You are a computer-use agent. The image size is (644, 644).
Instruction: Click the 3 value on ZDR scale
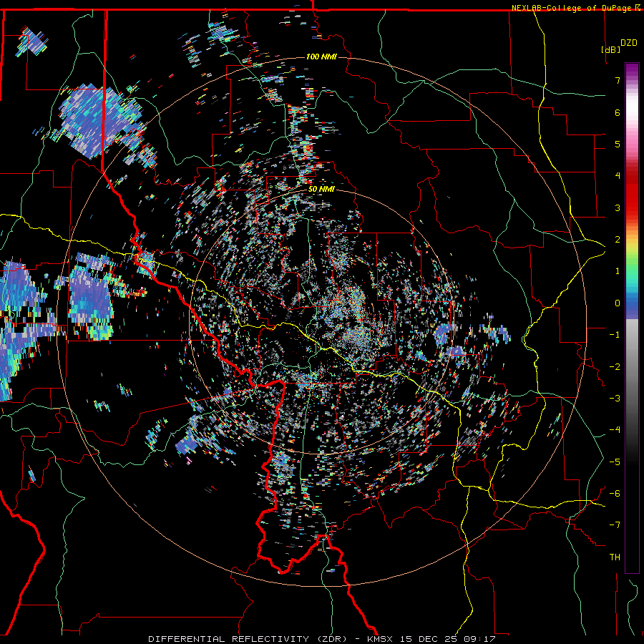click(618, 208)
